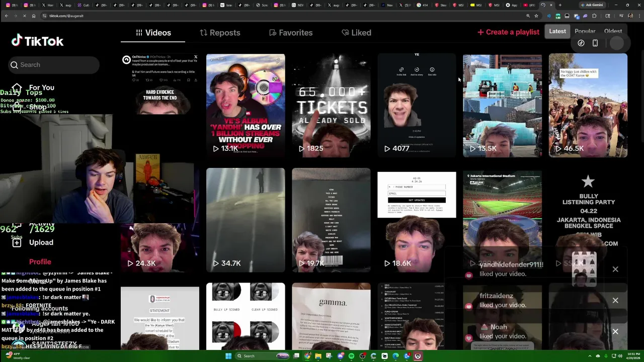Open the video with 34.7K views
This screenshot has width=644, height=362.
coord(246,220)
